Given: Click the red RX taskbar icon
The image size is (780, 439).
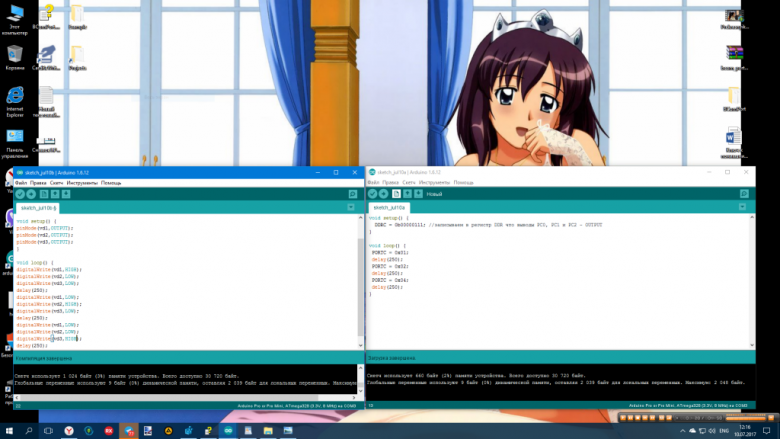Looking at the screenshot, I should coord(108,431).
